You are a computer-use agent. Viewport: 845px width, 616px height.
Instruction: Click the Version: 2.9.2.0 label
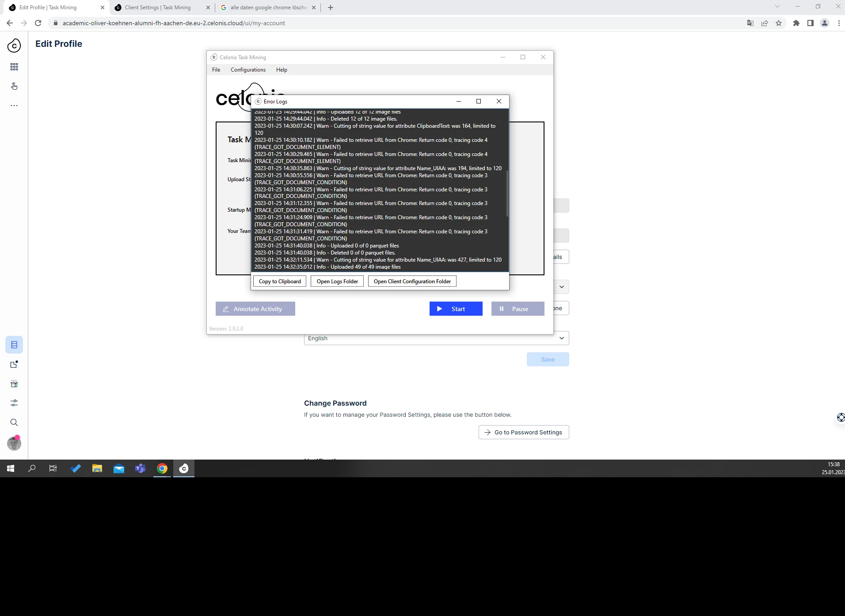226,329
